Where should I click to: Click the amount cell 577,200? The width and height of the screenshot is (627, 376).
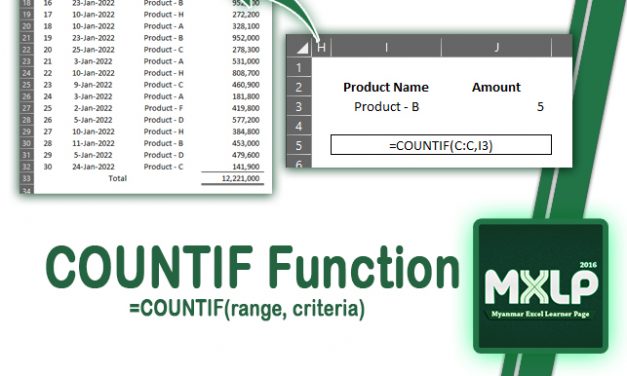[x=246, y=120]
